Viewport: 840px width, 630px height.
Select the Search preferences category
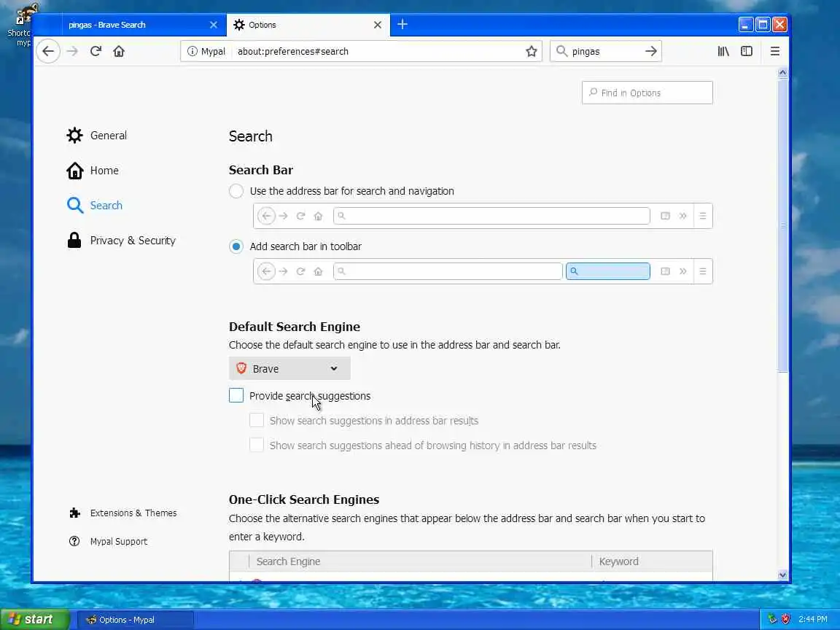(95, 206)
